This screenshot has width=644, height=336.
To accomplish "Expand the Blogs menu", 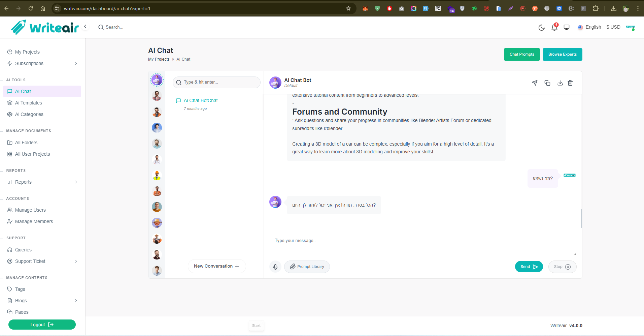I will [42, 301].
